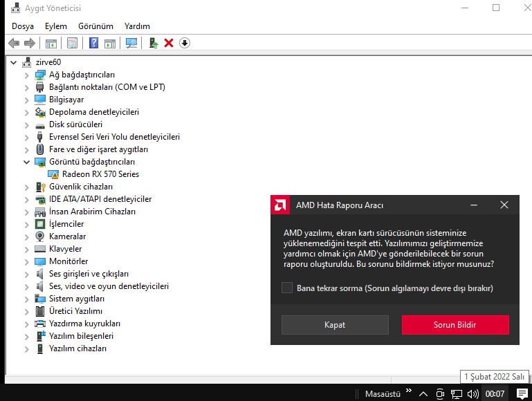Expand Ağ bağdaştırıcıları category
Image resolution: width=532 pixels, height=401 pixels.
26,75
